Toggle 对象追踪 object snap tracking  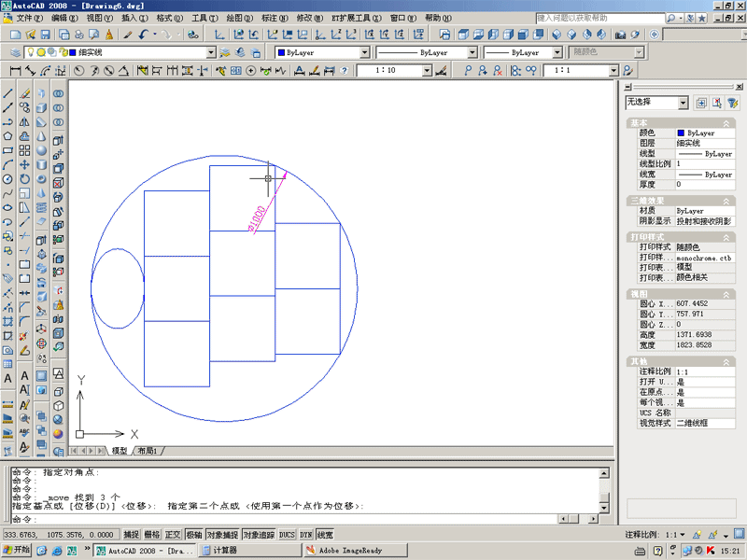click(x=260, y=535)
